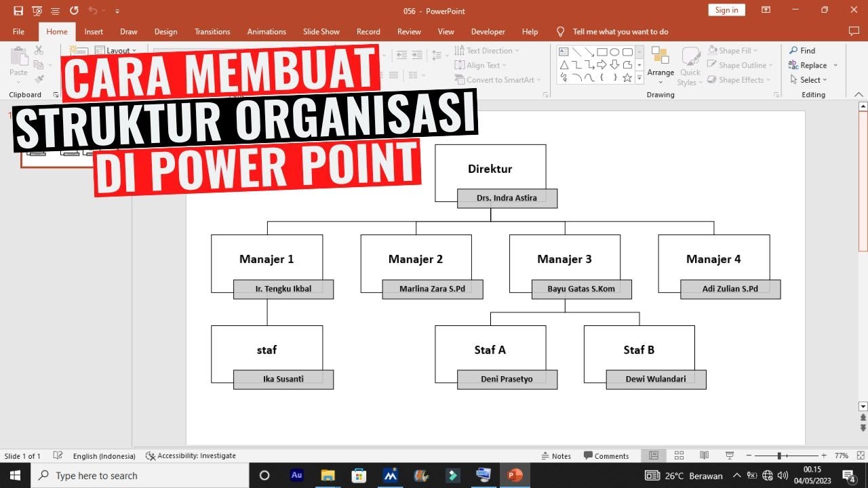
Task: Open the Text Direction dropdown
Action: click(487, 51)
